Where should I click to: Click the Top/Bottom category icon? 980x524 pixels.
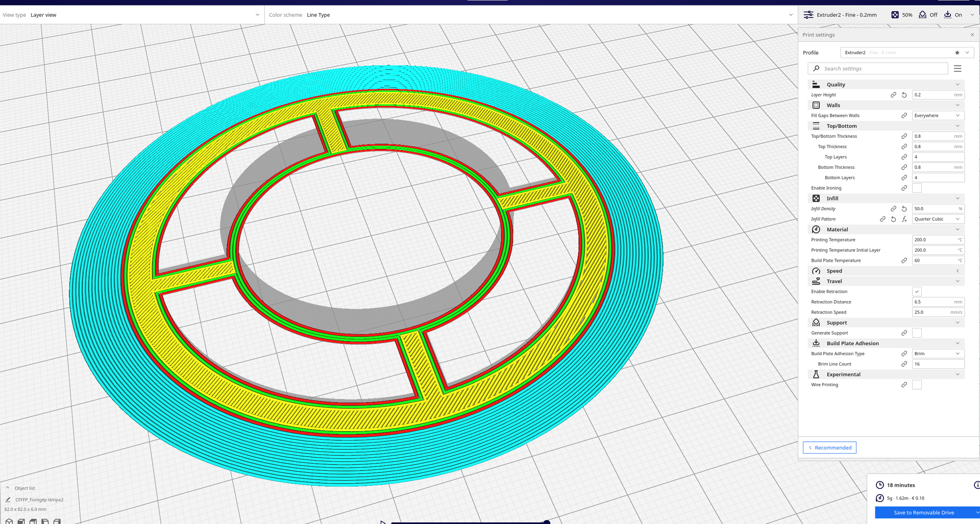tap(816, 126)
